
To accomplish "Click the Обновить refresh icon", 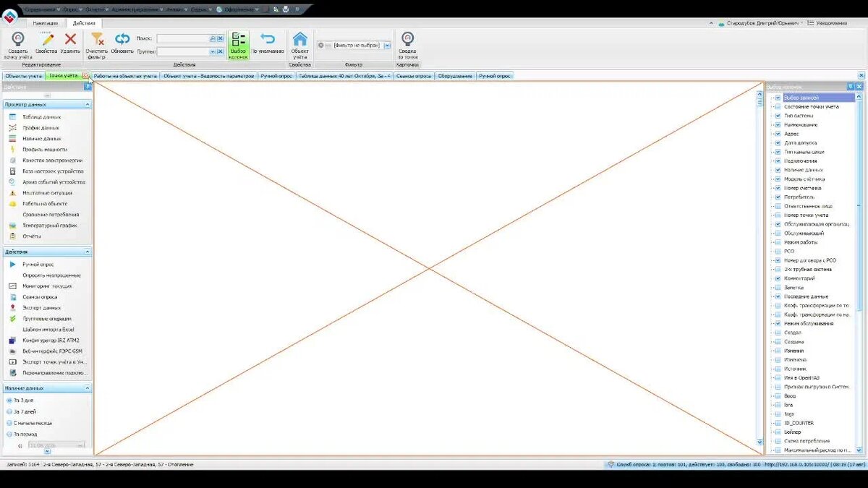I will point(122,40).
